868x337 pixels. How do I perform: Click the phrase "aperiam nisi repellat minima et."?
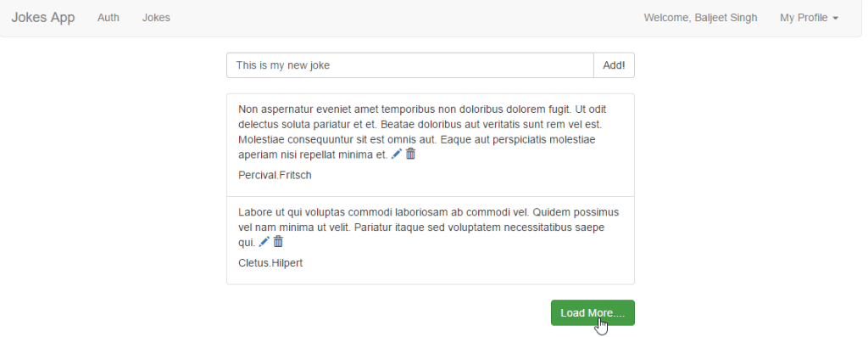point(313,154)
